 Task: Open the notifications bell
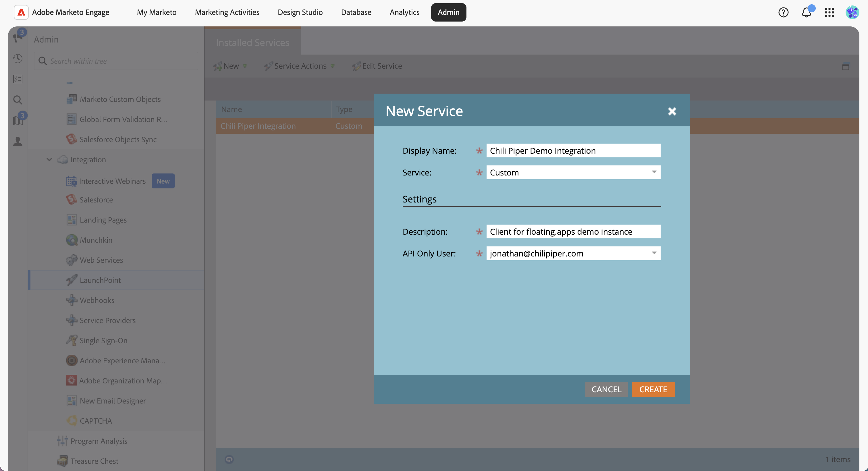coord(806,12)
